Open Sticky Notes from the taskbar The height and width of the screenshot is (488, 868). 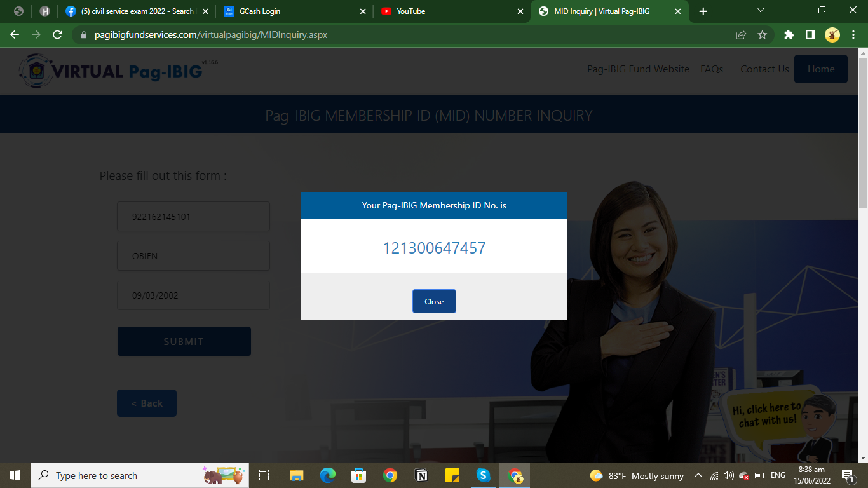[x=452, y=475]
